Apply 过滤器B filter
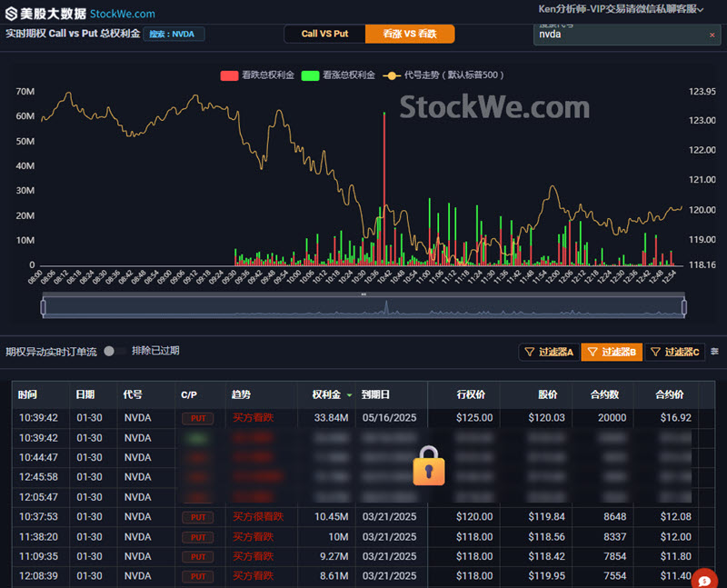 point(612,352)
